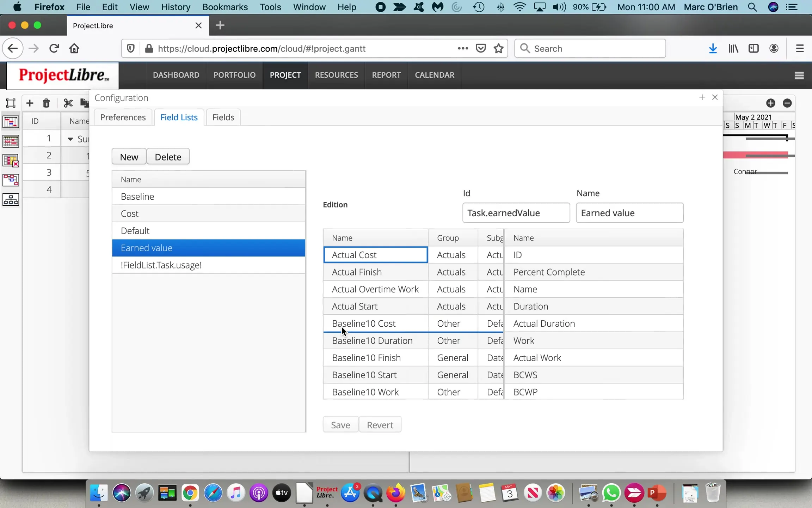
Task: Click the fullscreen frame icon in toolbar
Action: (11, 103)
